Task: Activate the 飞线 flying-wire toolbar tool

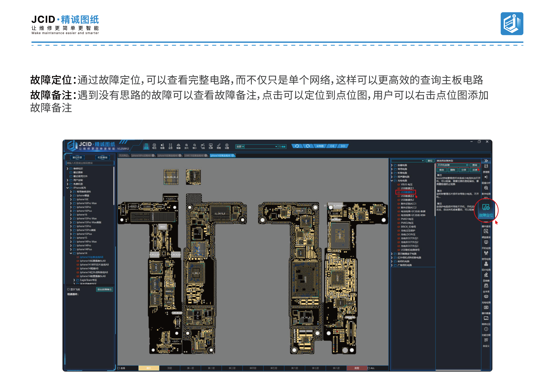Action: coord(203,146)
